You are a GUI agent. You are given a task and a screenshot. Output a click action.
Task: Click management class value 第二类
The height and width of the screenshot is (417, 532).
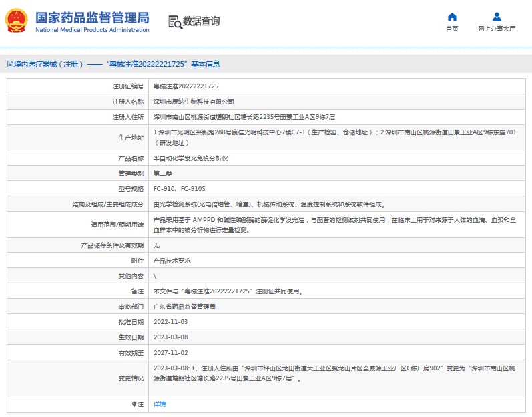tap(162, 174)
